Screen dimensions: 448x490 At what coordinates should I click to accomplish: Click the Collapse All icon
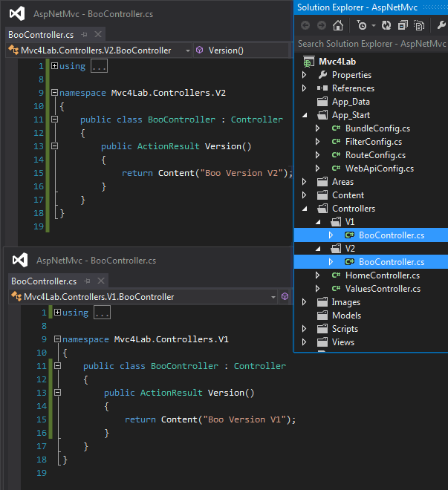pyautogui.click(x=402, y=25)
